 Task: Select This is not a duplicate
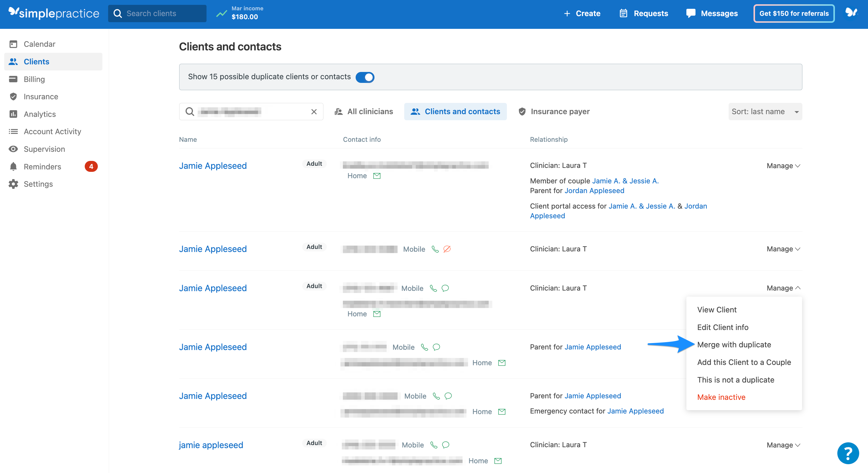[736, 380]
